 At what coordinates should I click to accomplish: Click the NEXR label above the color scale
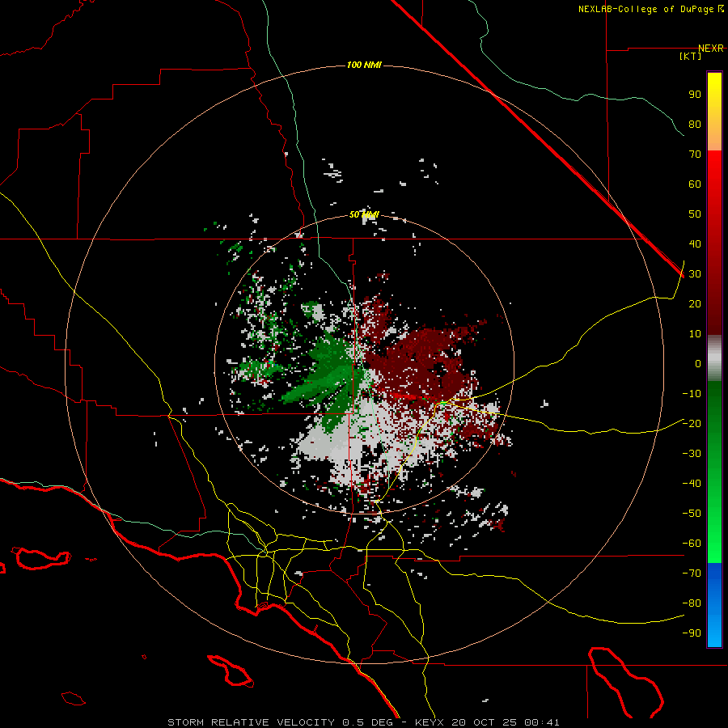click(711, 49)
